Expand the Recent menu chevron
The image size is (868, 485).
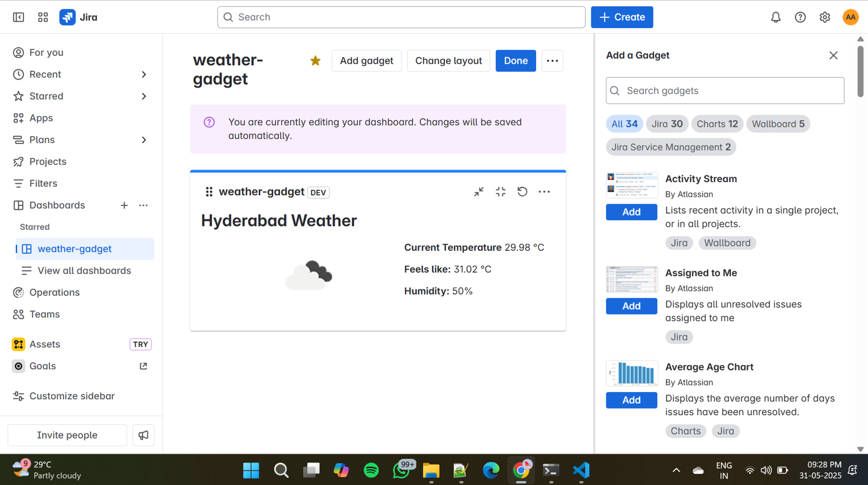pyautogui.click(x=144, y=74)
